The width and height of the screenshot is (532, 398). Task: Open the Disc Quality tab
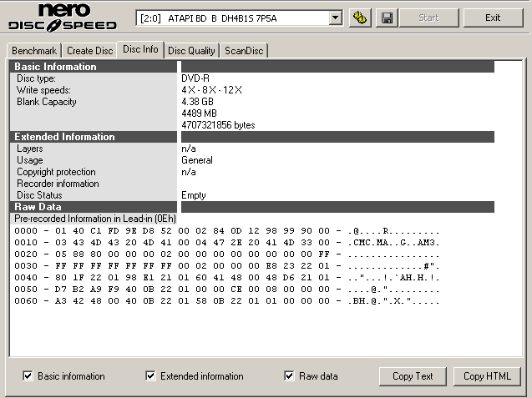[x=191, y=51]
